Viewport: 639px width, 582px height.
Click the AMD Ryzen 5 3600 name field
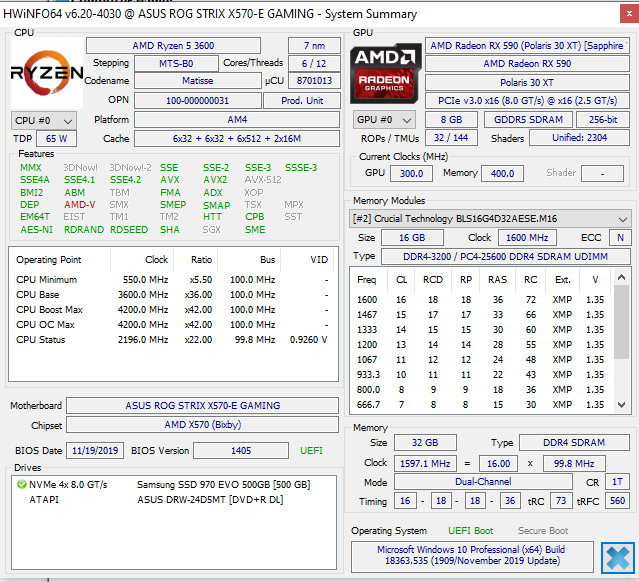(173, 46)
